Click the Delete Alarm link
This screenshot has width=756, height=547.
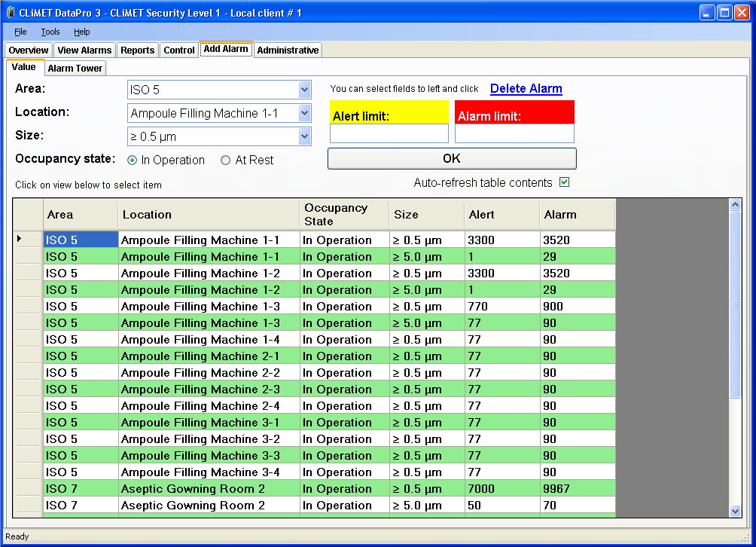[526, 89]
